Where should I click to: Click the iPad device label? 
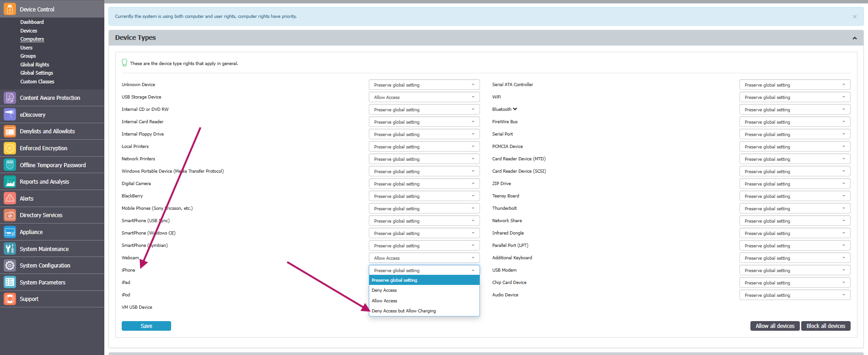pos(126,283)
